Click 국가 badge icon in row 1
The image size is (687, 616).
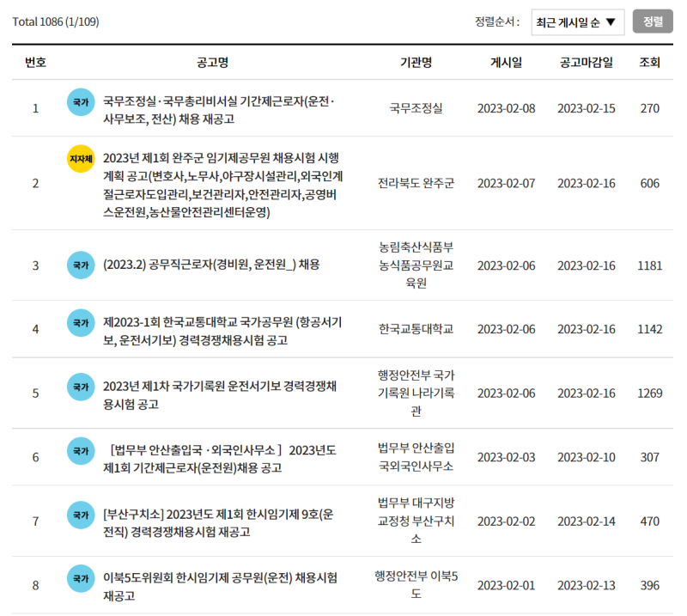point(81,102)
